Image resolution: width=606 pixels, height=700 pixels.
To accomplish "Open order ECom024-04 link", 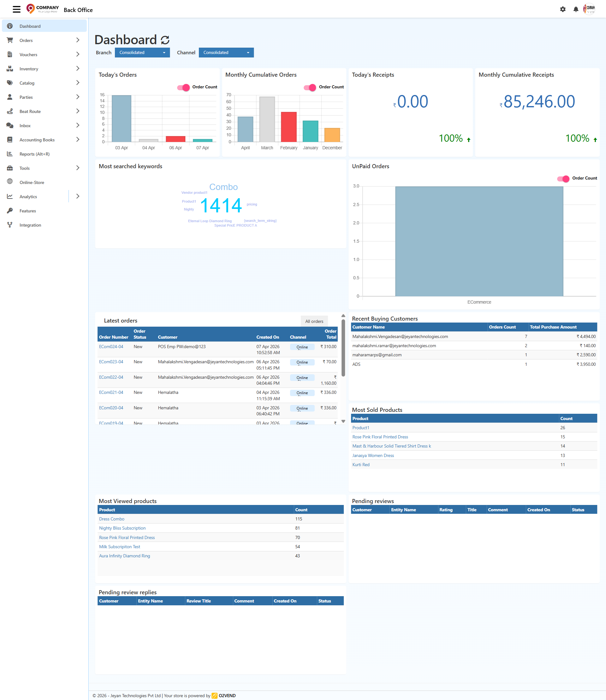I will 111,346.
